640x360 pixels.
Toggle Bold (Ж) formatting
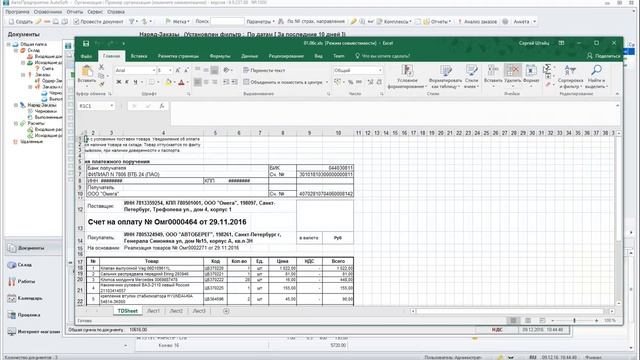[x=119, y=82]
